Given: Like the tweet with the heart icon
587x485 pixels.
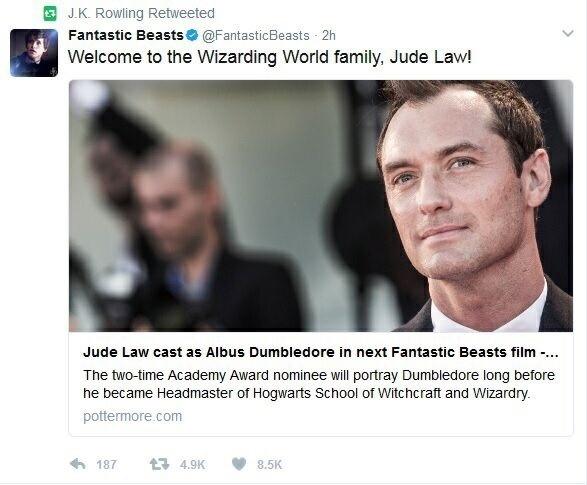Looking at the screenshot, I should click(x=239, y=464).
